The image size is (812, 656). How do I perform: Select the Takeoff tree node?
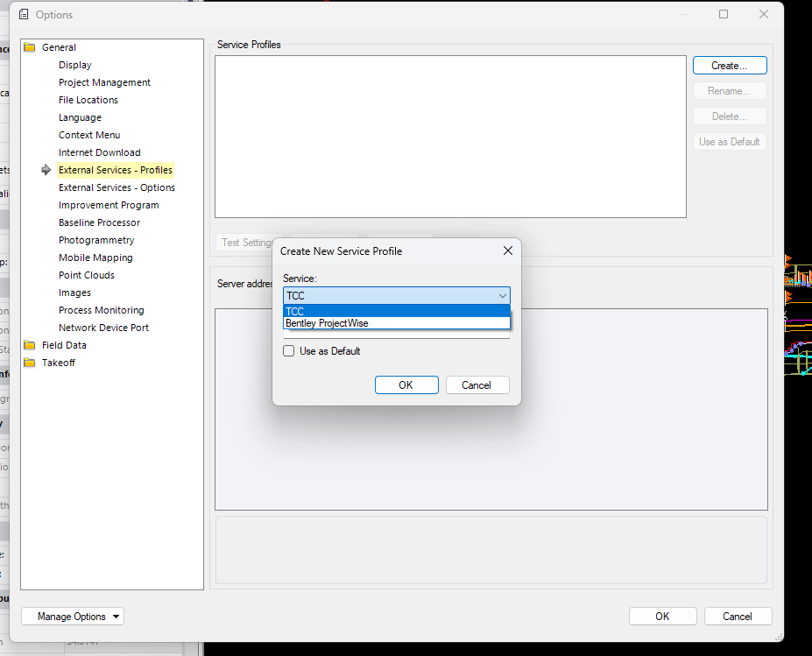click(x=59, y=363)
